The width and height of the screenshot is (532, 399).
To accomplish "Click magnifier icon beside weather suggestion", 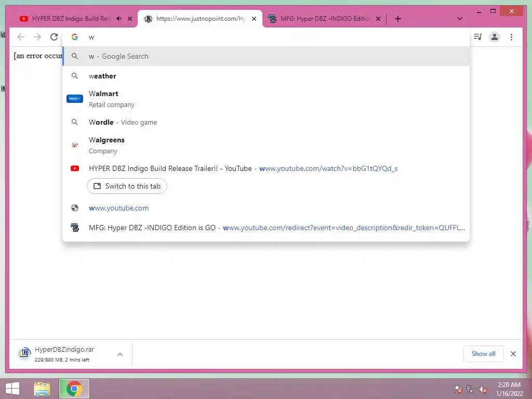I will [75, 76].
